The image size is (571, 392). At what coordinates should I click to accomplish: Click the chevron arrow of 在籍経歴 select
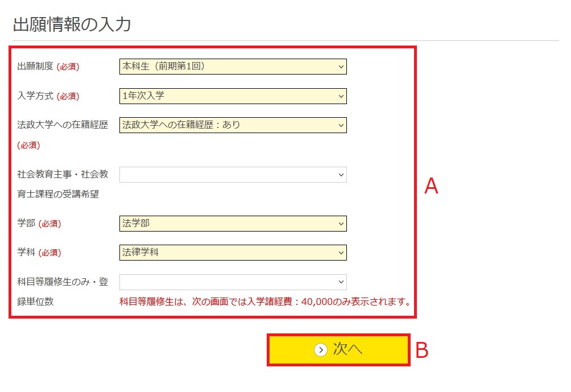(x=341, y=125)
